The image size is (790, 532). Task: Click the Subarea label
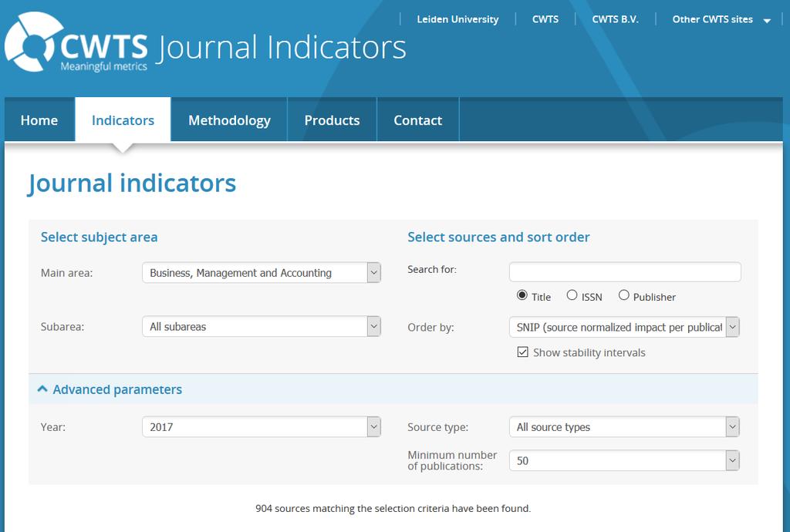pyautogui.click(x=62, y=327)
